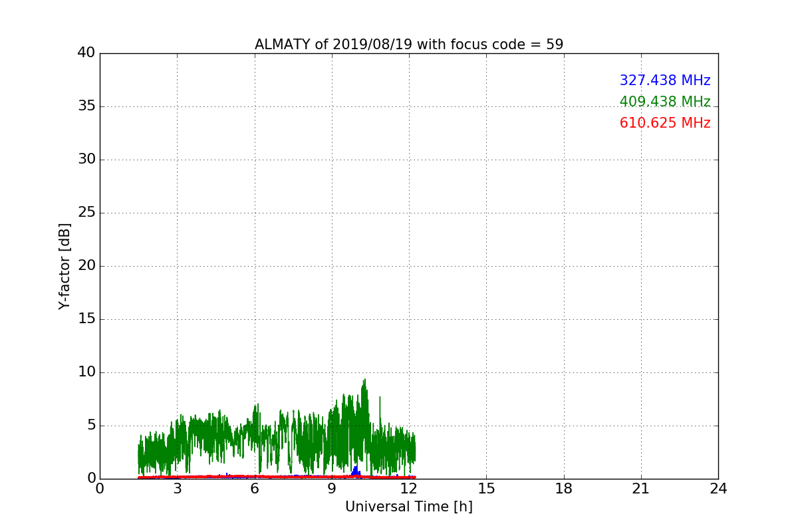Click the x-axis tick label 9
The image size is (798, 532).
[x=332, y=489]
